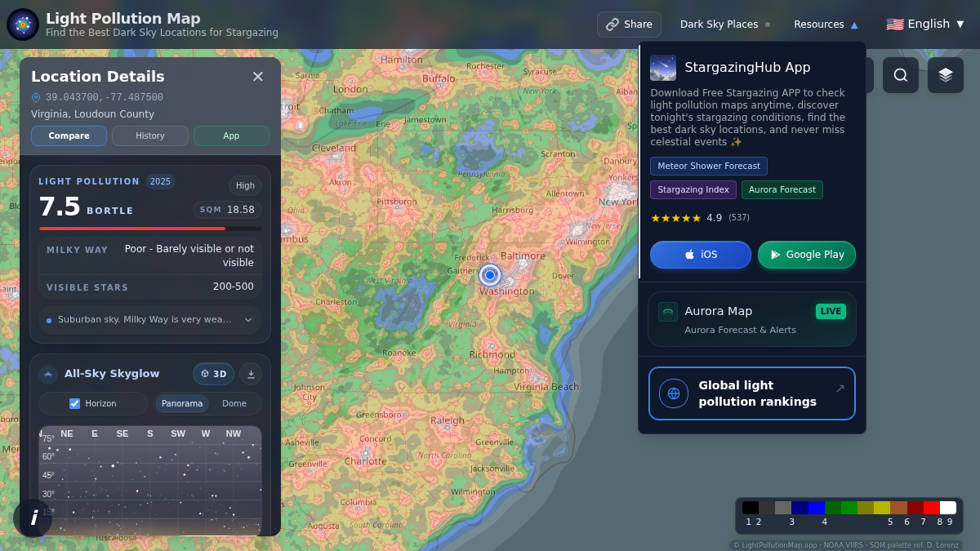Switch to the History tab

(150, 136)
